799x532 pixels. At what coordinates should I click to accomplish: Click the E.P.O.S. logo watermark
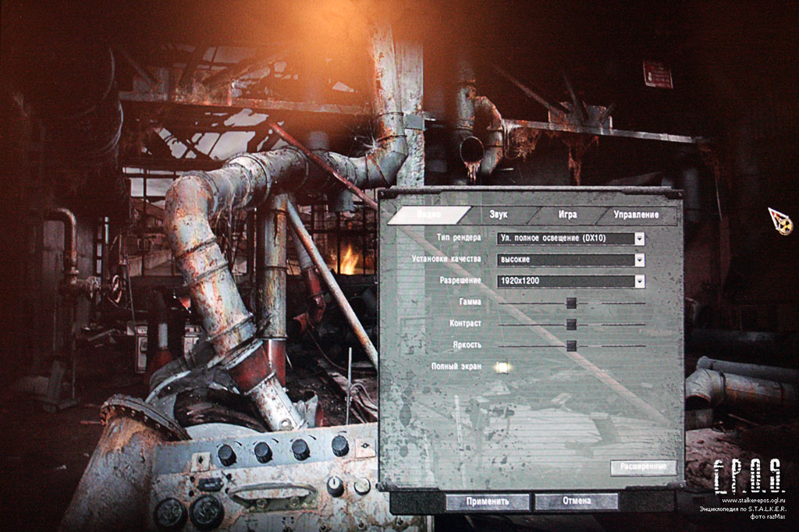(x=749, y=474)
